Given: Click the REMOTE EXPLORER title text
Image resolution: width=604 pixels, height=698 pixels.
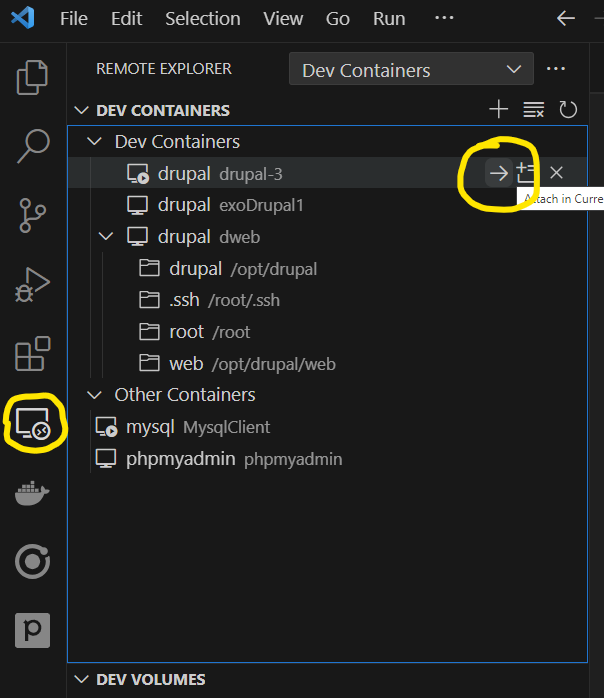Looking at the screenshot, I should [x=164, y=69].
